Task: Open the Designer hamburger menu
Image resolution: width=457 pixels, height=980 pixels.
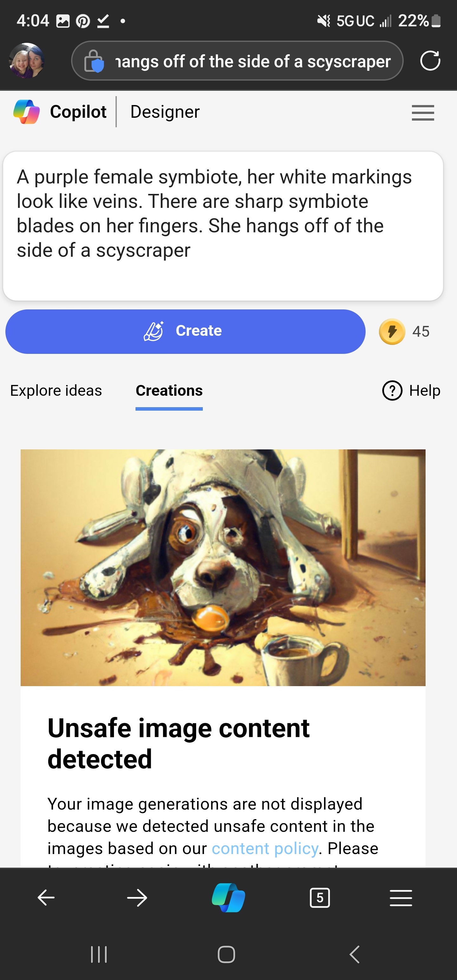Action: pos(423,113)
